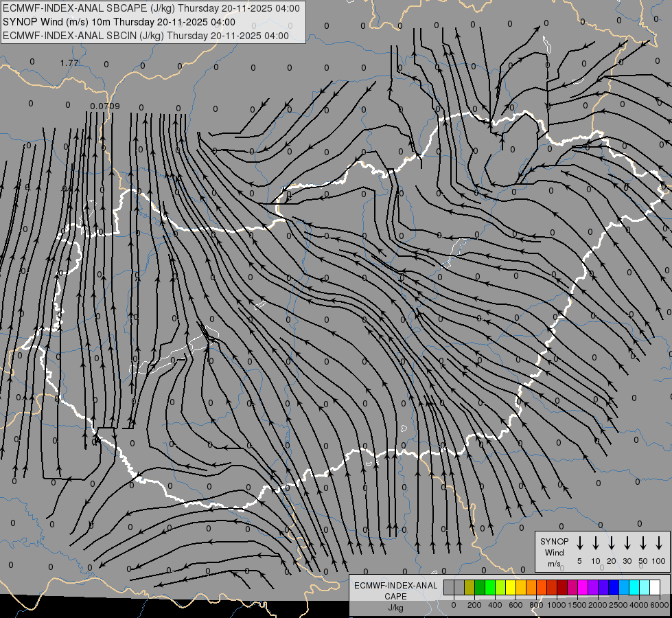
Task: Click the 400 tick label on CAPE scale
Action: click(x=495, y=605)
